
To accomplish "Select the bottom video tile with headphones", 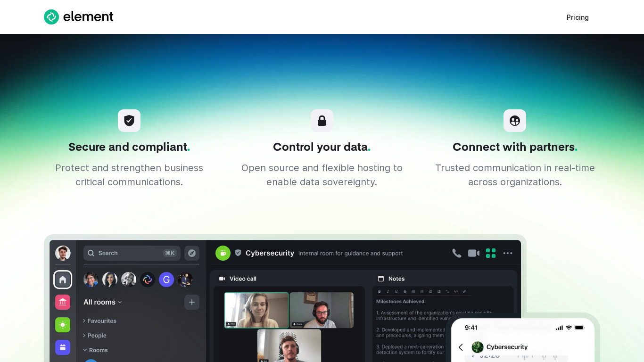I will [x=289, y=346].
